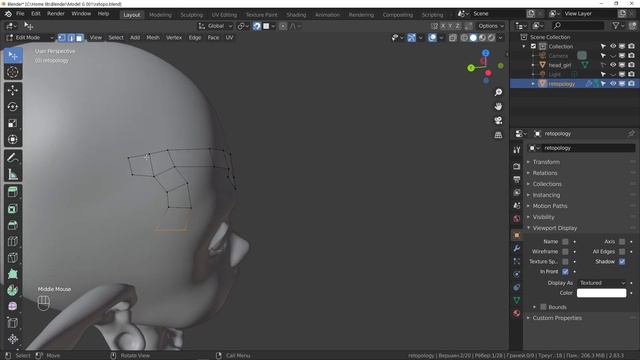Expand the Motion Paths panel

tap(550, 206)
